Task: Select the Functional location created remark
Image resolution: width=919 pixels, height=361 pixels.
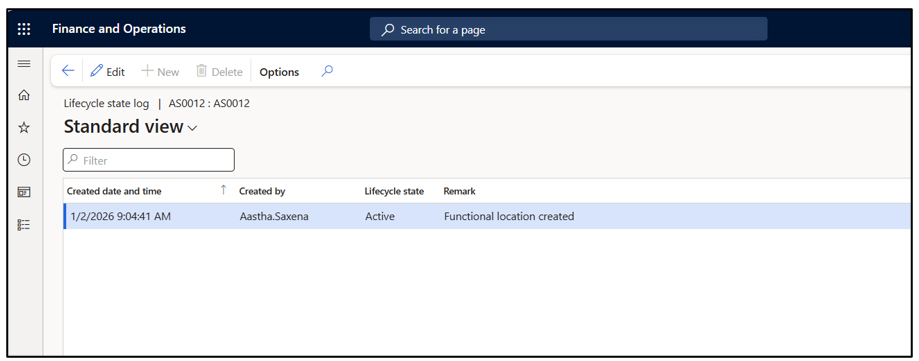Action: 509,216
